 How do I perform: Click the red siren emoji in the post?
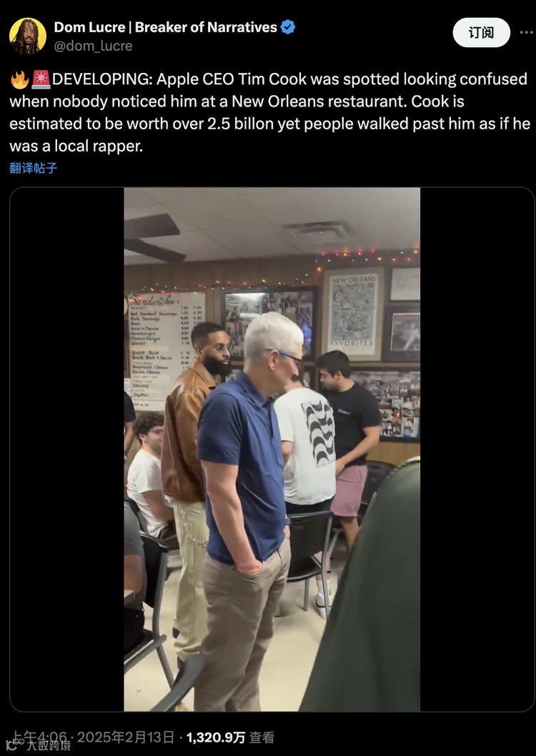[x=41, y=79]
